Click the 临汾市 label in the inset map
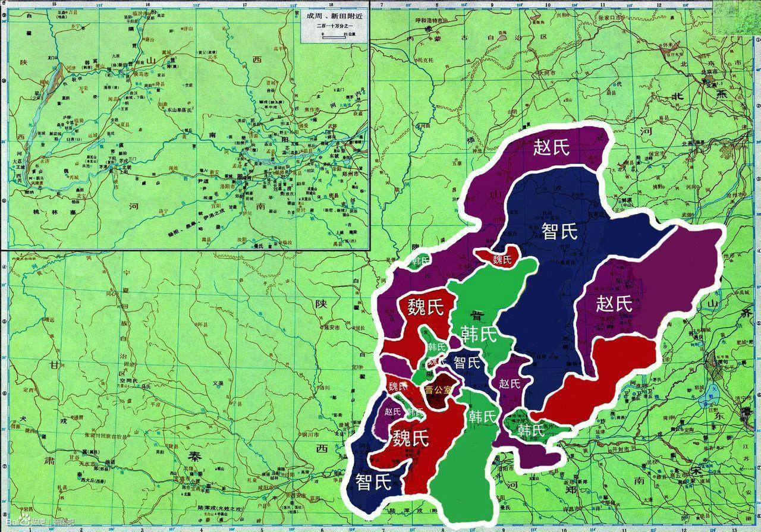 [140, 13]
